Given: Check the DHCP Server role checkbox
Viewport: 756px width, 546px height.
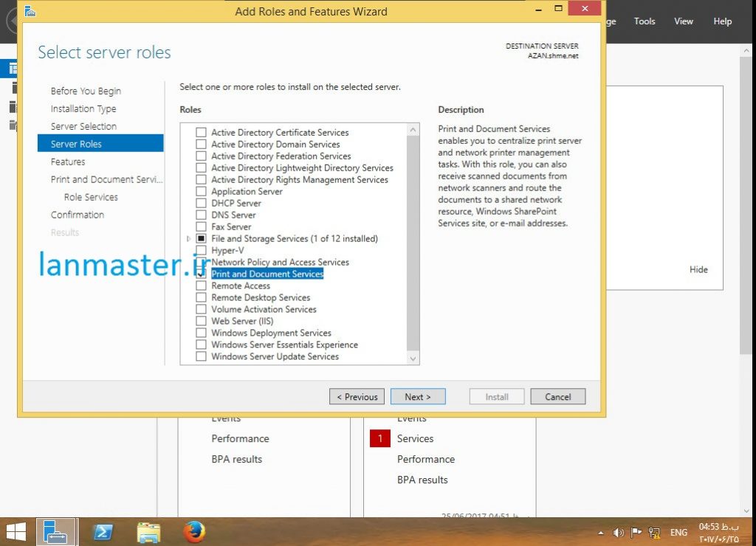Looking at the screenshot, I should pyautogui.click(x=201, y=203).
